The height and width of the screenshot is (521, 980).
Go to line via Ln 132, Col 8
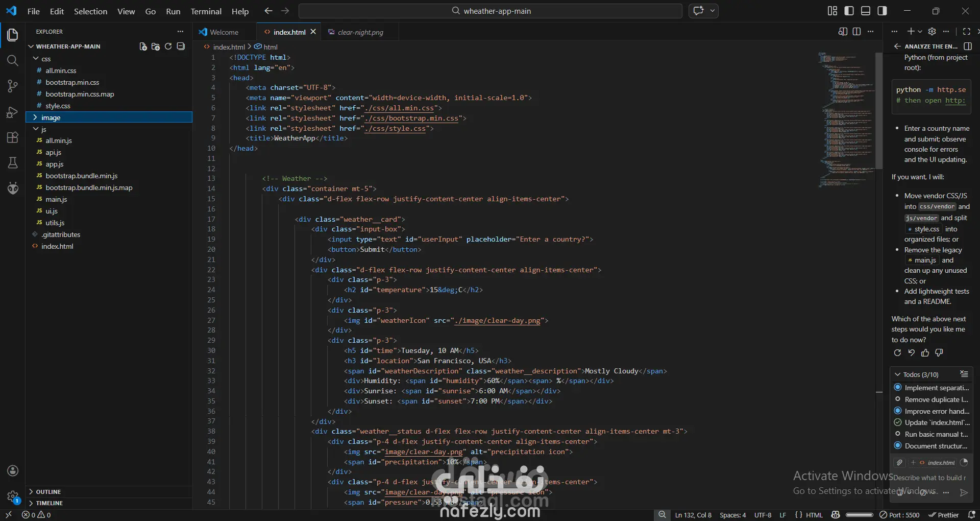(693, 515)
